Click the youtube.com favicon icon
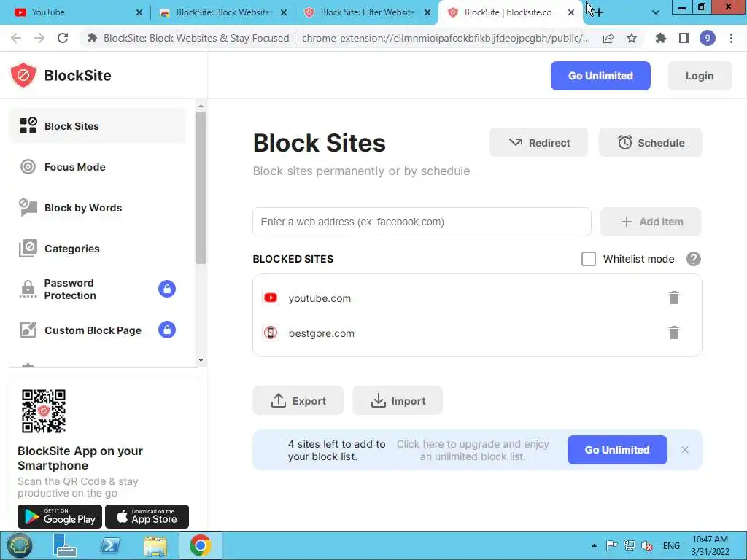Viewport: 747px width, 560px height. [271, 297]
